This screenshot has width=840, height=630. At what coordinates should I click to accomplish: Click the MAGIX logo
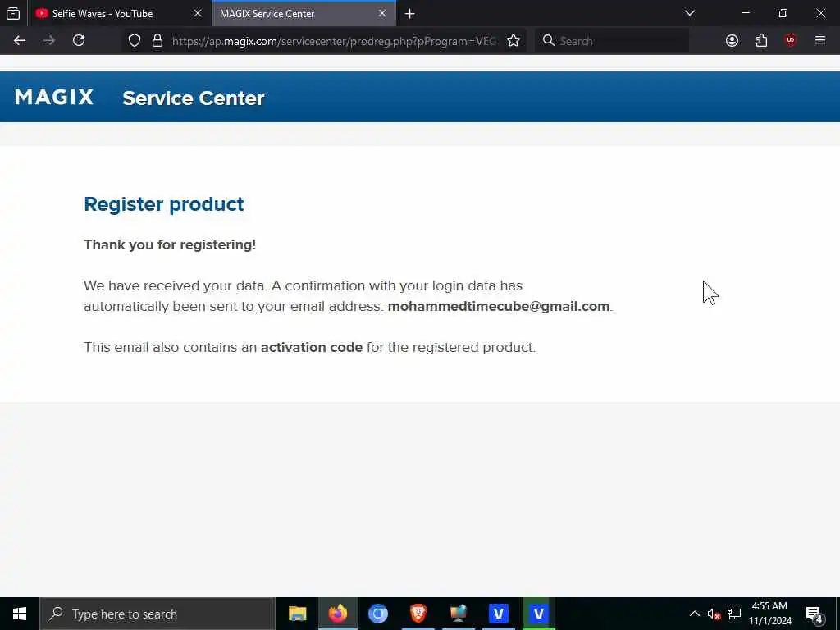[54, 97]
